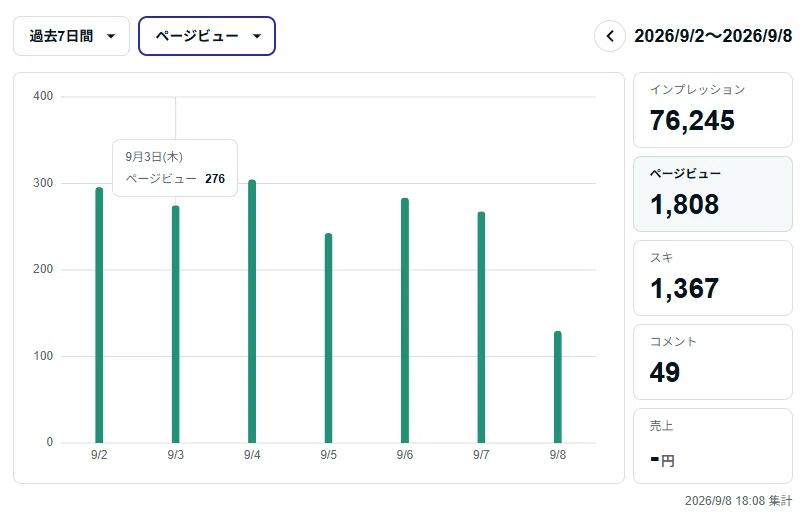Viewport: 810px width, 518px height.
Task: Go to previous date range with arrow
Action: pyautogui.click(x=610, y=36)
